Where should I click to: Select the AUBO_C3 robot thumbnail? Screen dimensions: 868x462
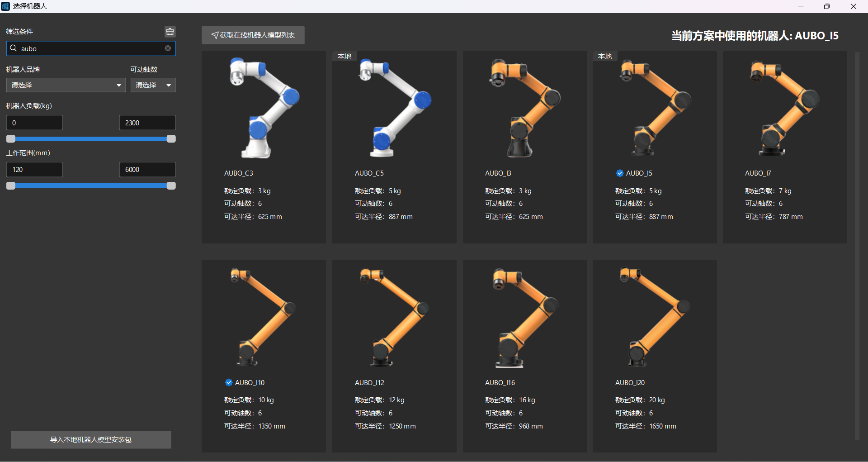coord(264,108)
